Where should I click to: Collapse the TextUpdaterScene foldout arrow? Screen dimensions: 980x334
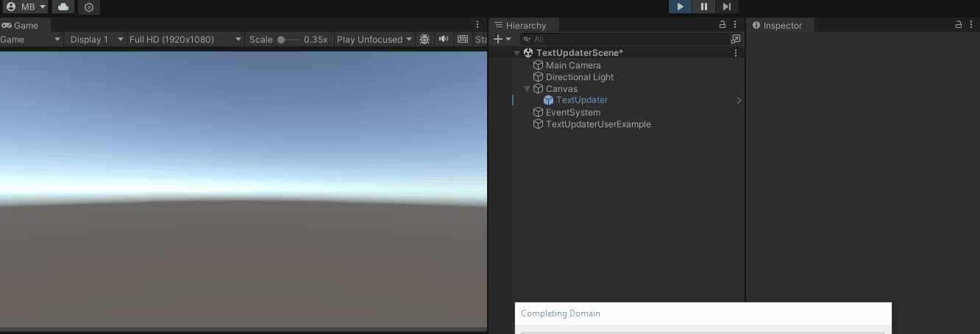coord(517,53)
